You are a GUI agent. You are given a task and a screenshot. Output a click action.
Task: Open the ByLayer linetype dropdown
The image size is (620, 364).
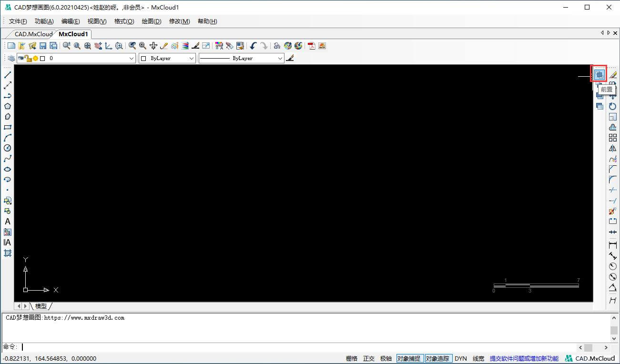click(x=280, y=58)
